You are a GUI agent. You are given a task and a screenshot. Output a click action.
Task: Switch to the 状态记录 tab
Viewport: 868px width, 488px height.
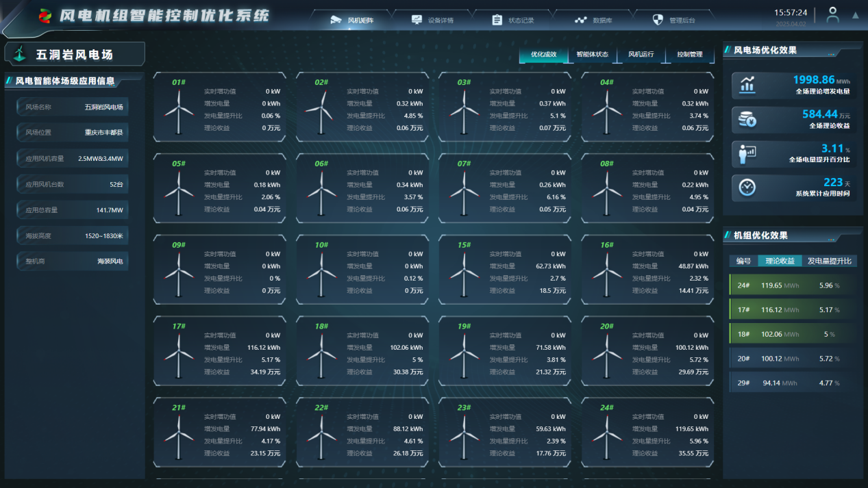[x=514, y=21]
